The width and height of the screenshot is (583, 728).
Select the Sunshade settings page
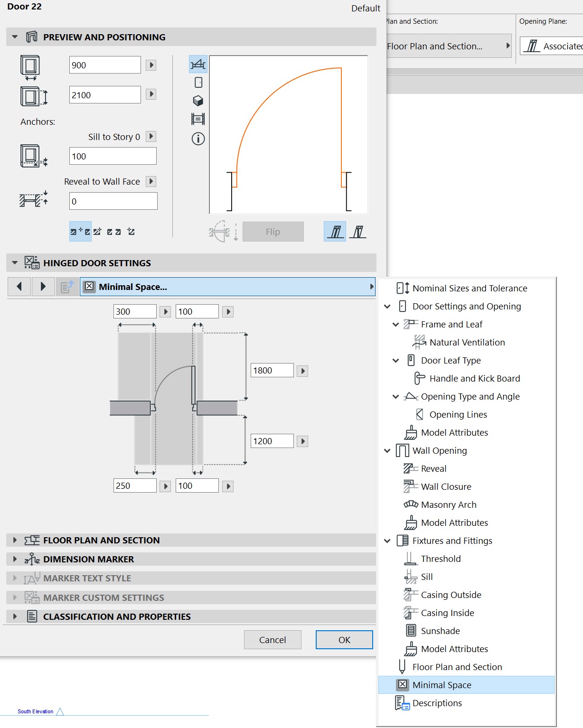coord(440,631)
